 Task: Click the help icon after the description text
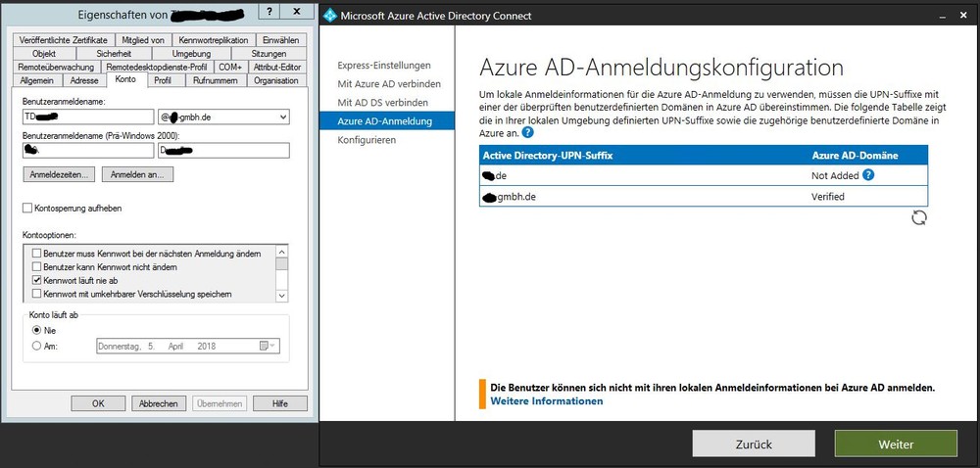pyautogui.click(x=528, y=132)
